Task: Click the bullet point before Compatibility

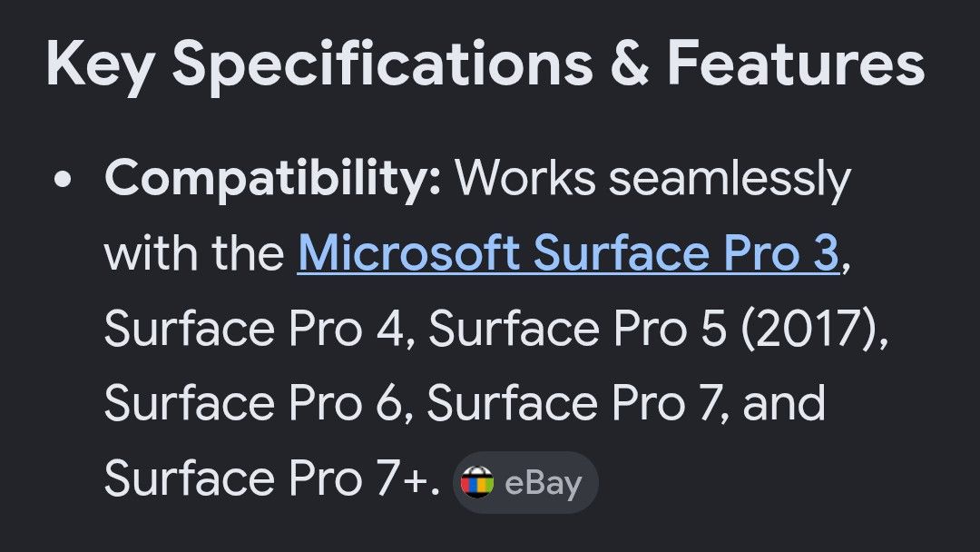Action: 63,180
